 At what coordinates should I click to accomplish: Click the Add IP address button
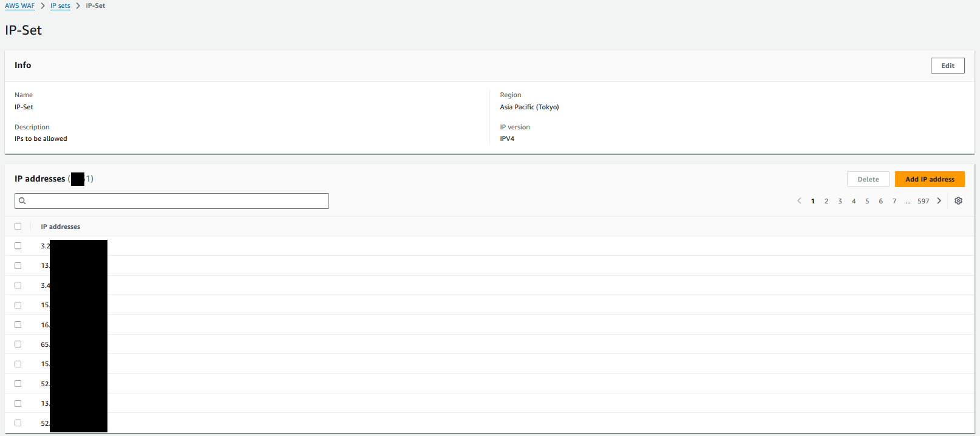pyautogui.click(x=930, y=179)
